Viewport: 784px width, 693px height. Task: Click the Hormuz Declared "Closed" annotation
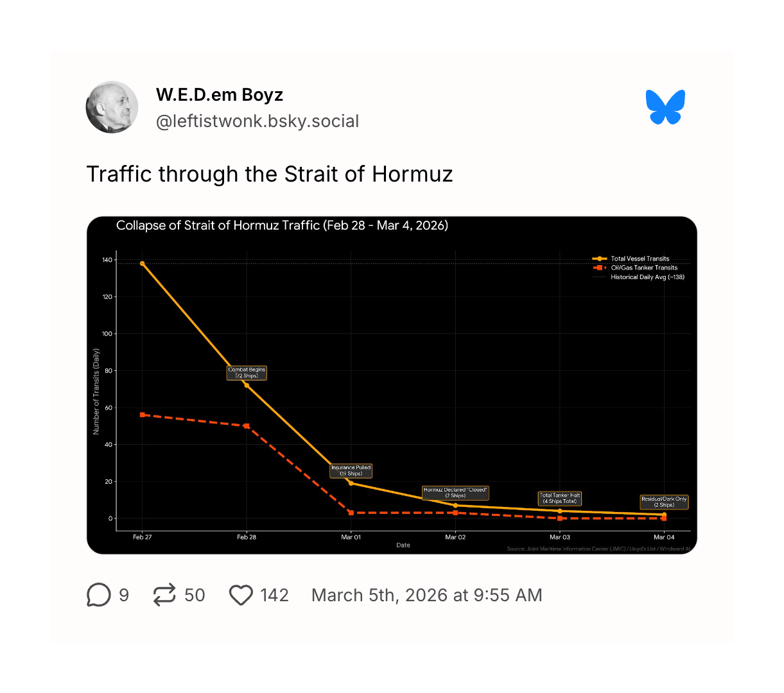coord(456,493)
